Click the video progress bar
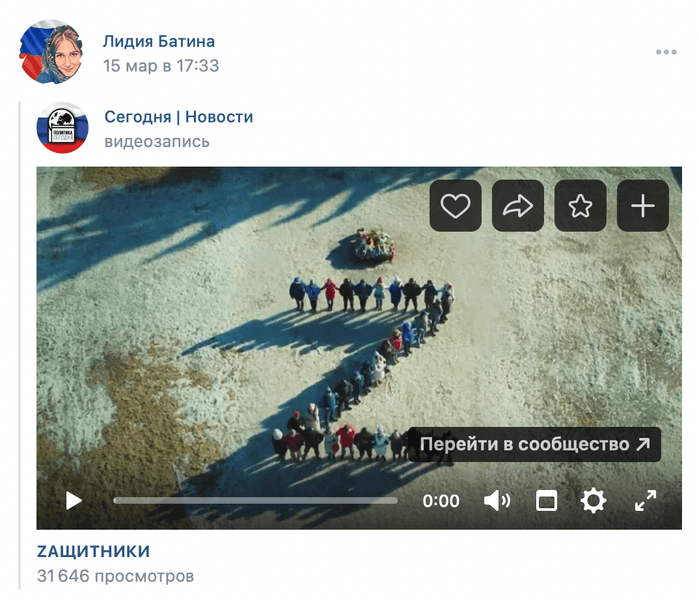This screenshot has height=600, width=699. 255,500
